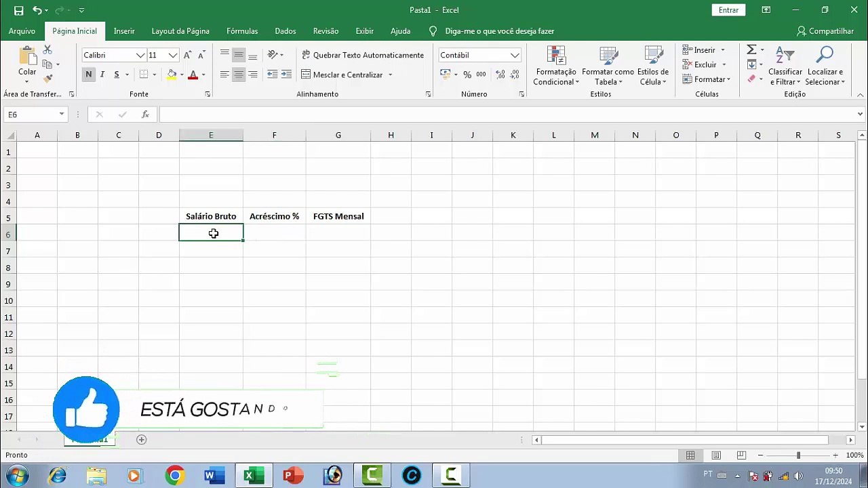
Task: Click Mesclar e Centralizar button
Action: (x=342, y=75)
